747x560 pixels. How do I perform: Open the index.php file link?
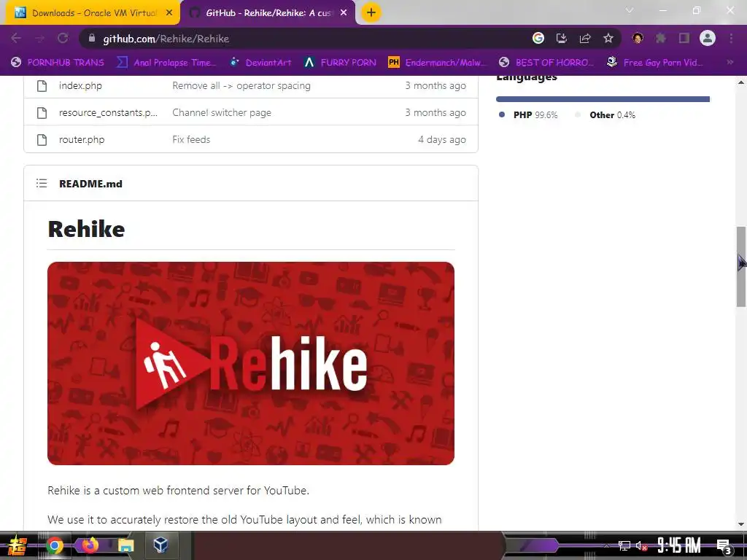pyautogui.click(x=80, y=86)
